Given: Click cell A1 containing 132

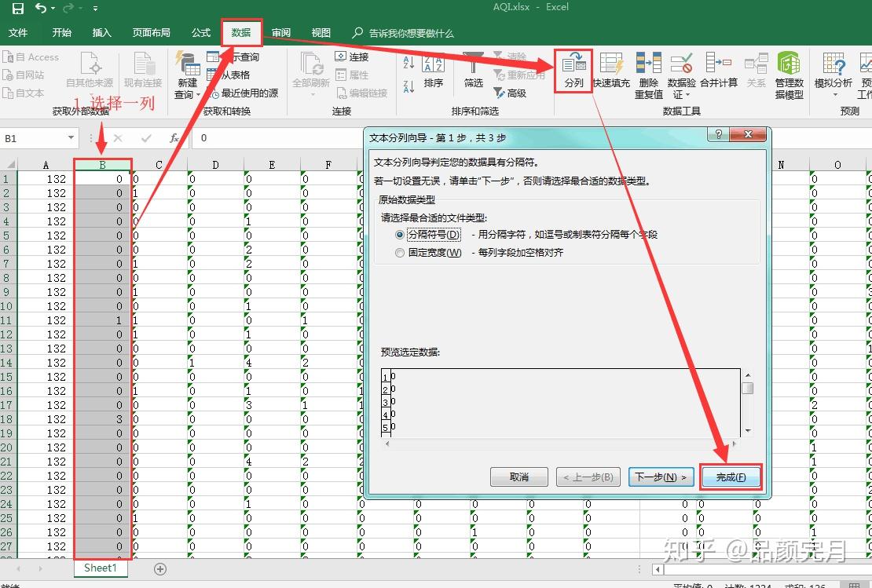Looking at the screenshot, I should tap(46, 179).
